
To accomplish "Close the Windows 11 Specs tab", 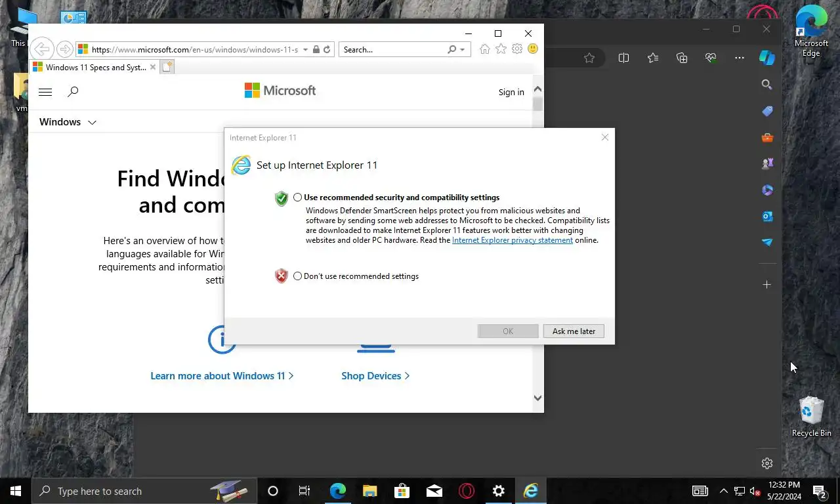I will point(153,67).
